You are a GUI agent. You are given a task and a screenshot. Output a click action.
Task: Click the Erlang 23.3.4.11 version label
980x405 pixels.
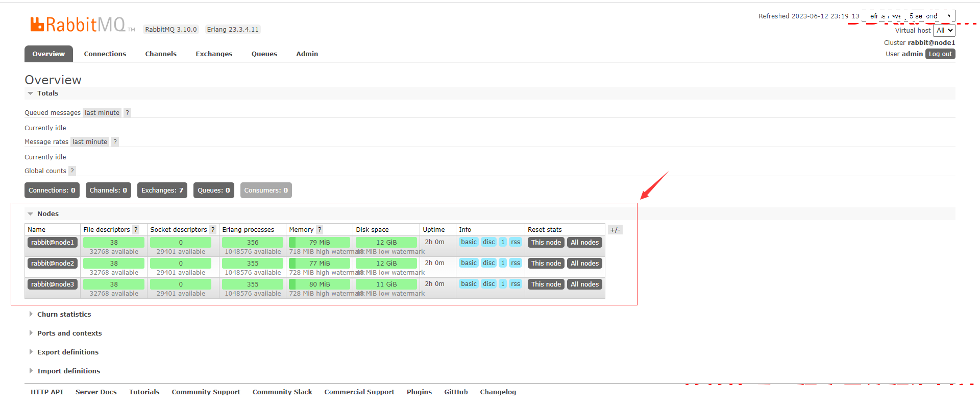tap(233, 30)
